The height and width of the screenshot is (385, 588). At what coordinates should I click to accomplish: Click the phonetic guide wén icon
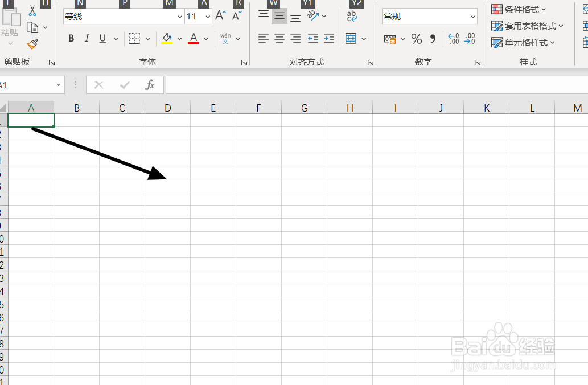tap(225, 38)
